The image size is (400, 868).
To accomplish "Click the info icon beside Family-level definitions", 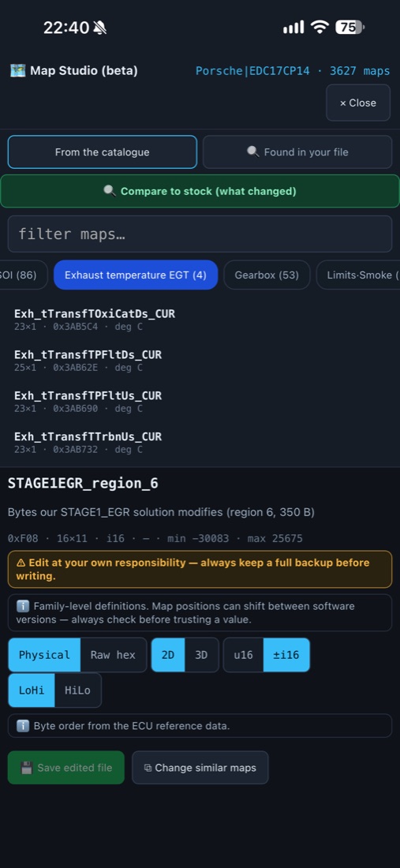I will [23, 606].
